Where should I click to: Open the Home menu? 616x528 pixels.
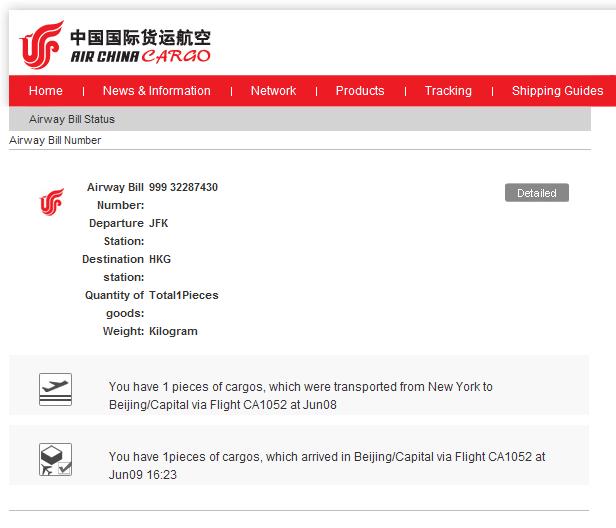coord(46,91)
